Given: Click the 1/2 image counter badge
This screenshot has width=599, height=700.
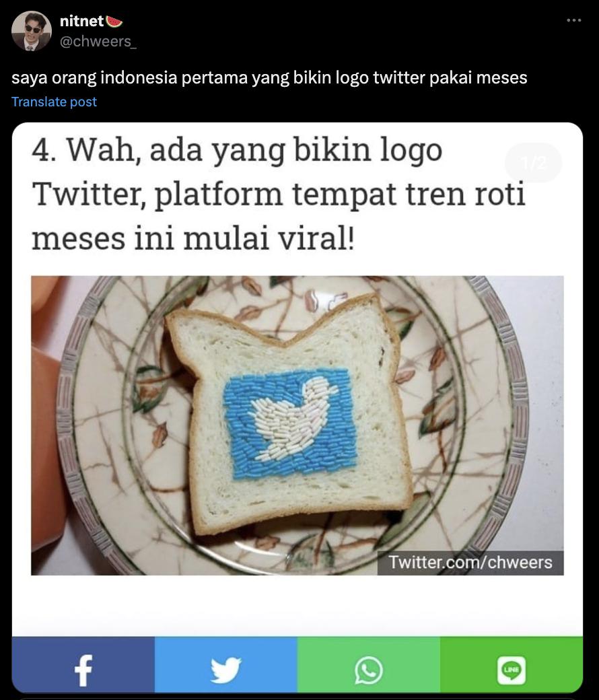Looking at the screenshot, I should [534, 163].
